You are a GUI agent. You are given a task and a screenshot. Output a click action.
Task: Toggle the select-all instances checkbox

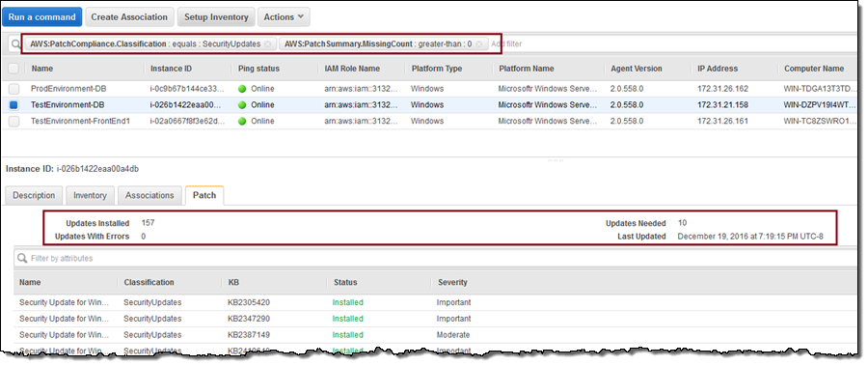[x=14, y=69]
